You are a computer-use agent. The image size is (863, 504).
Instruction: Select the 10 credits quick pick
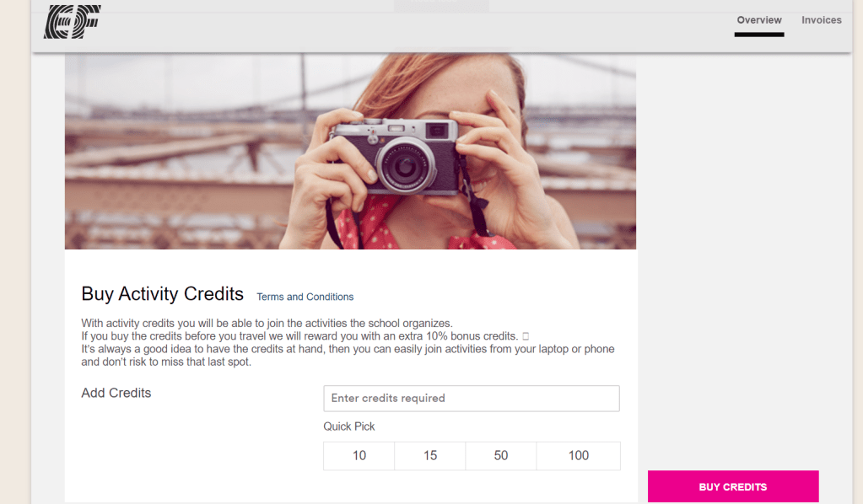(x=359, y=455)
